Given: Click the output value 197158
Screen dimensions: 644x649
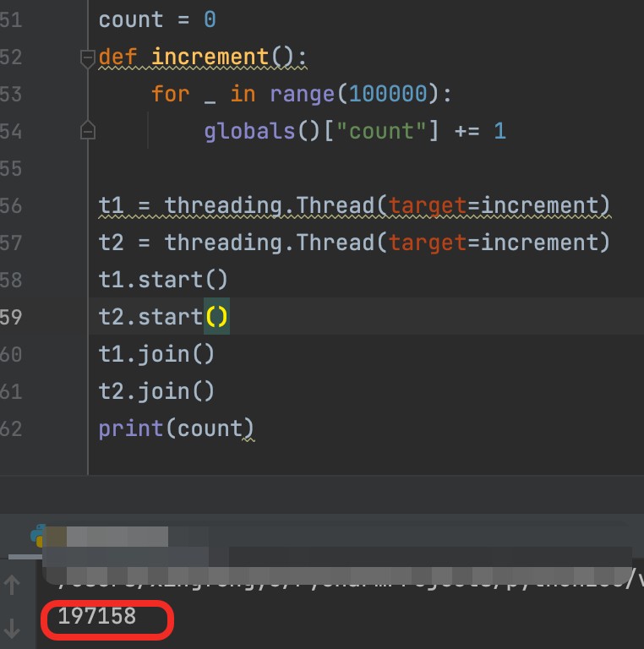Looking at the screenshot, I should (x=97, y=616).
